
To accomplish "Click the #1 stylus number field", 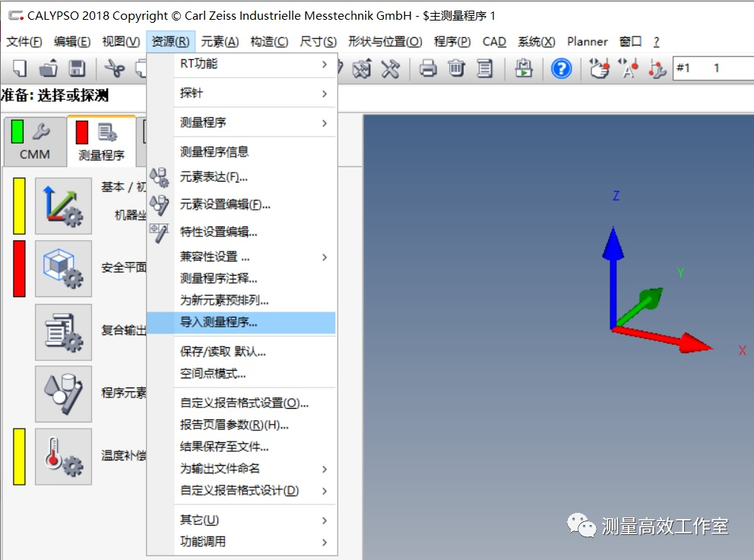I will [713, 68].
